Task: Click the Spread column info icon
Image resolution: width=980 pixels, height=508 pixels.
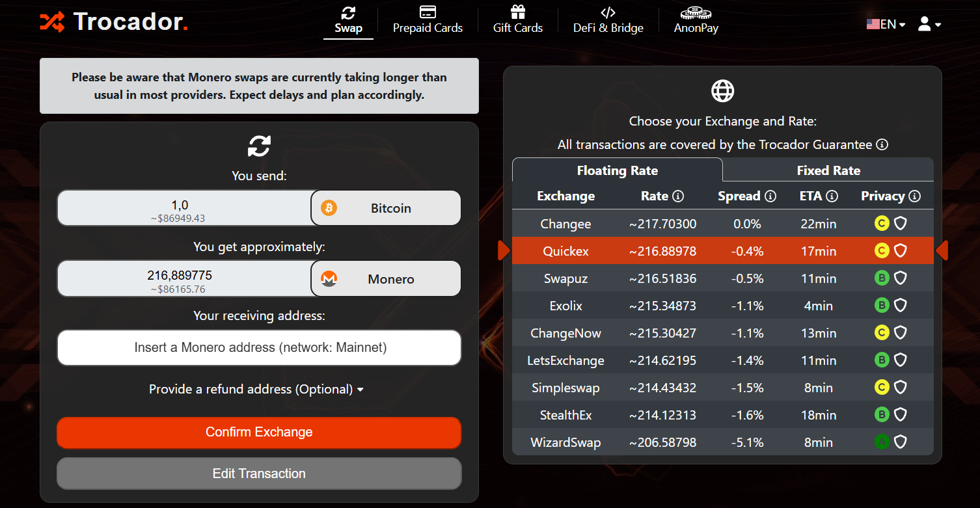Action: (x=770, y=196)
